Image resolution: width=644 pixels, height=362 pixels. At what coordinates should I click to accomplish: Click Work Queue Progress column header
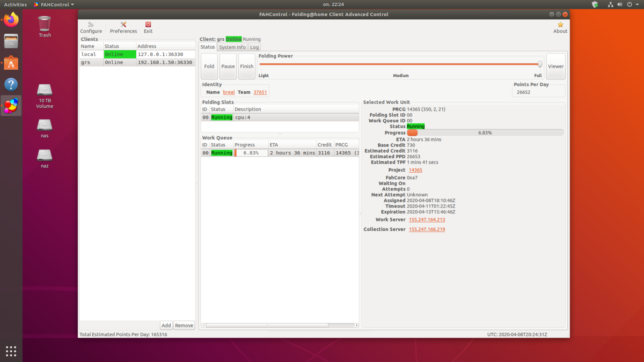(251, 145)
